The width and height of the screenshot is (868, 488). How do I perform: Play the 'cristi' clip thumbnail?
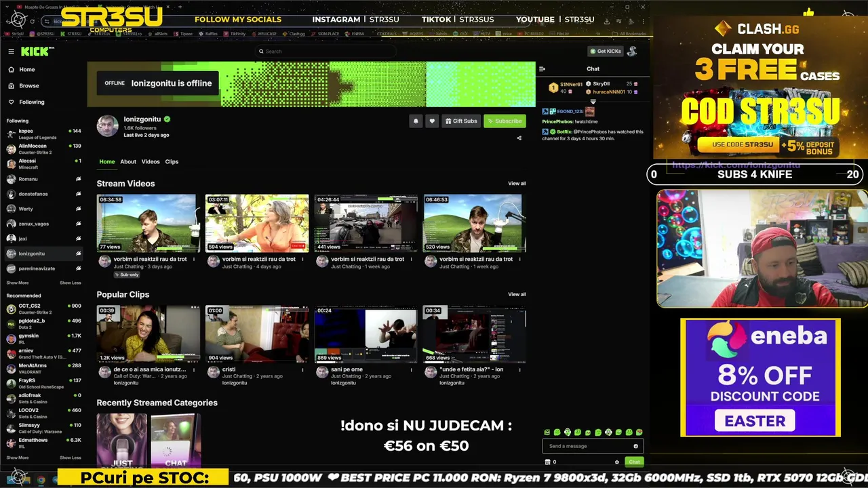(x=257, y=334)
